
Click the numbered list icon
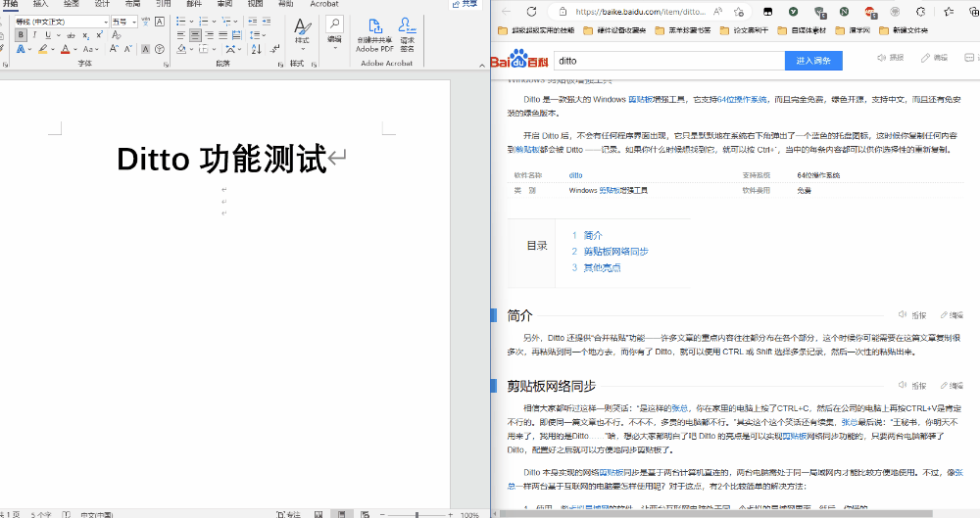204,22
